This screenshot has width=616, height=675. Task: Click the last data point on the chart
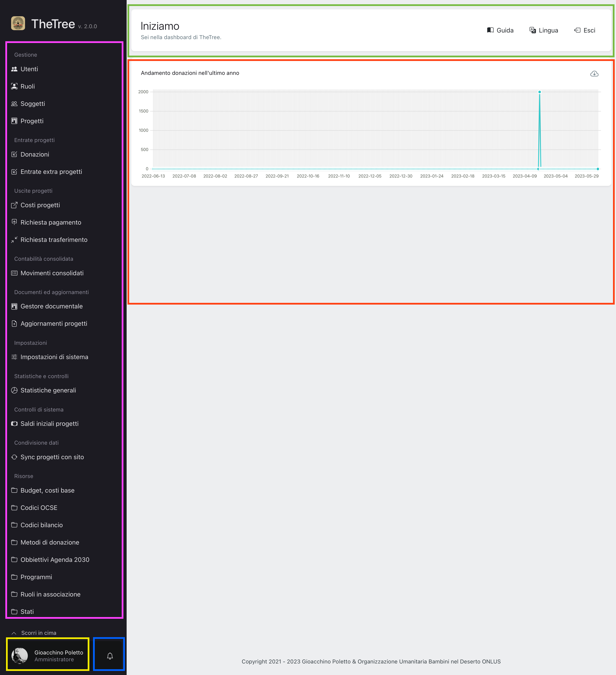click(598, 169)
